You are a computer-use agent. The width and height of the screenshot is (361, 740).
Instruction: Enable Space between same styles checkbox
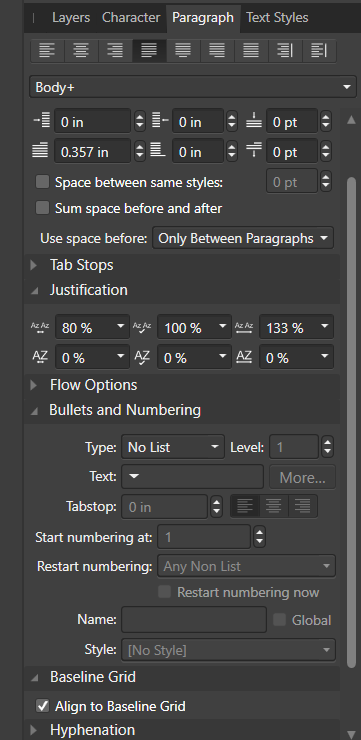(x=42, y=182)
